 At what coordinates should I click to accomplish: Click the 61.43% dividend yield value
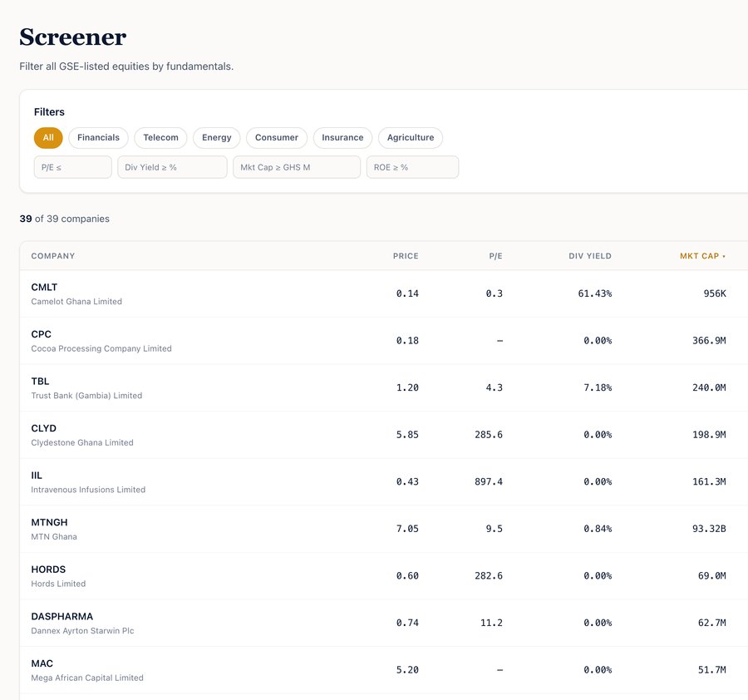(594, 294)
